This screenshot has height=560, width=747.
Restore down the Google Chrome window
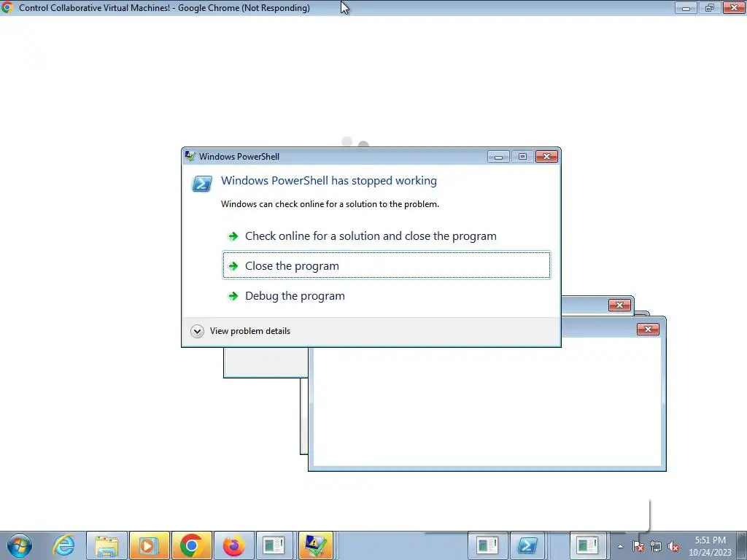709,7
